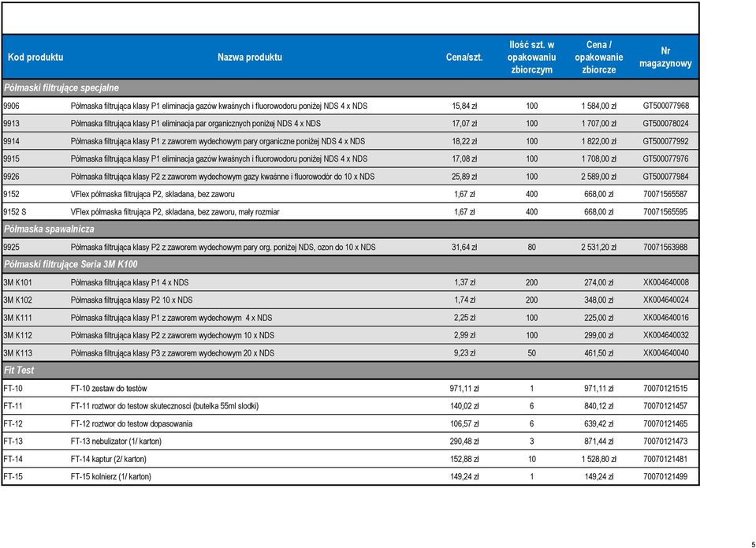
Task: Click product code 9906
Action: tap(12, 106)
